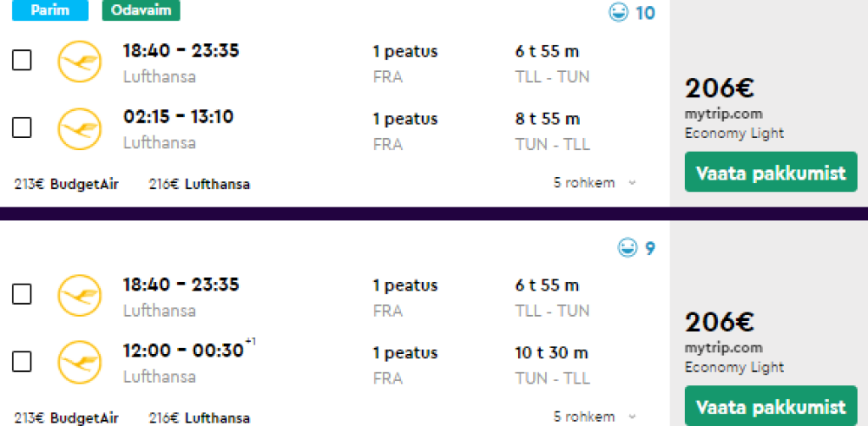Select checkbox for second 18:40 - 23:35 flight
This screenshot has height=426, width=868.
(22, 295)
